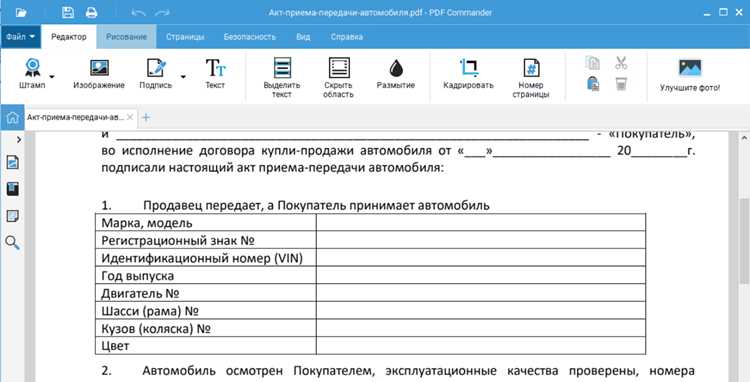This screenshot has height=382, width=750.
Task: Print the document using the printer icon
Action: pyautogui.click(x=91, y=13)
